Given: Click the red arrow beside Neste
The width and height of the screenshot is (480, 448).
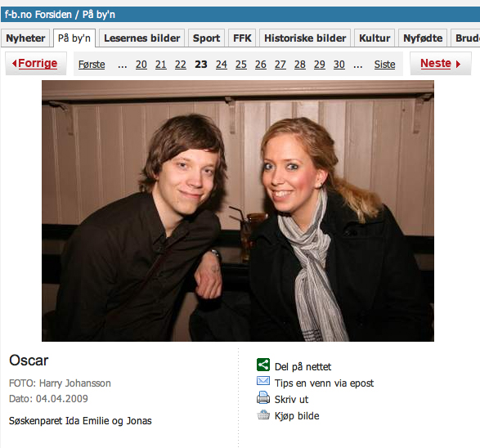Looking at the screenshot, I should coord(458,64).
